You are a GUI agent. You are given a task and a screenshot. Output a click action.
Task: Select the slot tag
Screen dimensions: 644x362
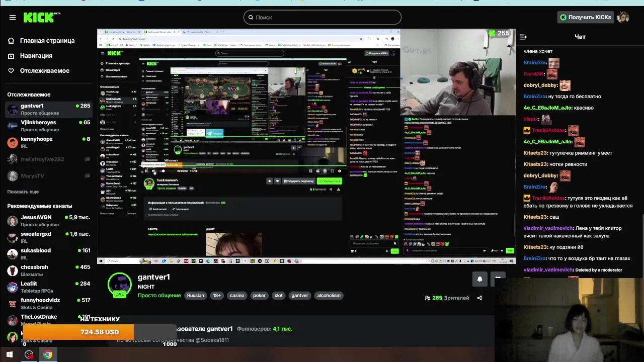coord(279,296)
